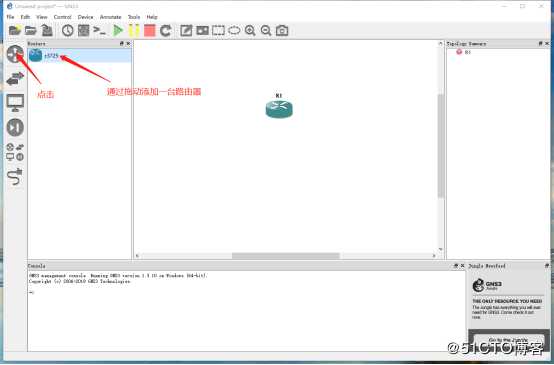This screenshot has height=365, width=554.
Task: Click the Go to the Jungle button
Action: click(508, 341)
